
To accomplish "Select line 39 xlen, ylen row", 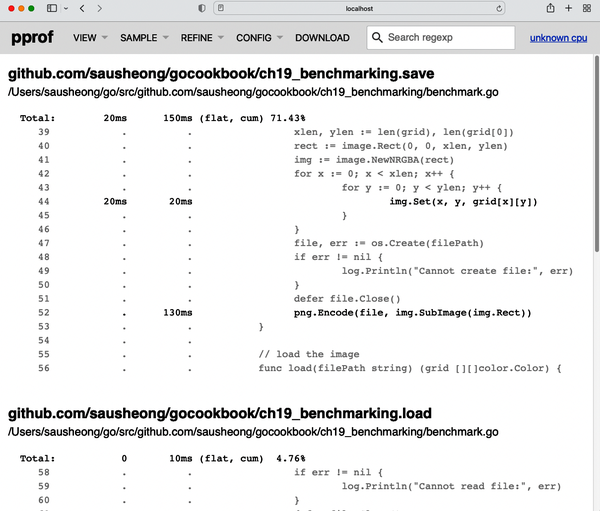I will (x=276, y=132).
